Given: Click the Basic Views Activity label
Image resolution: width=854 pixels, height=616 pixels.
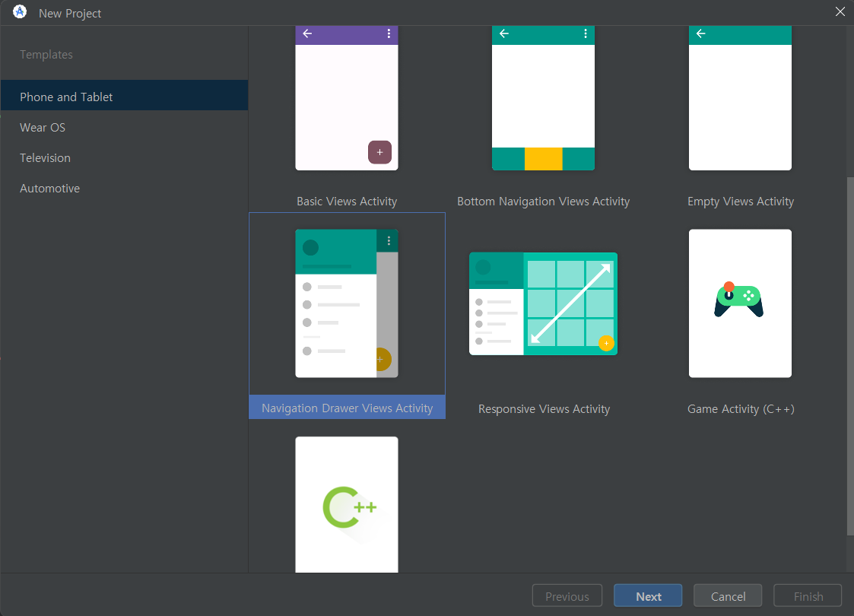Looking at the screenshot, I should click(347, 202).
